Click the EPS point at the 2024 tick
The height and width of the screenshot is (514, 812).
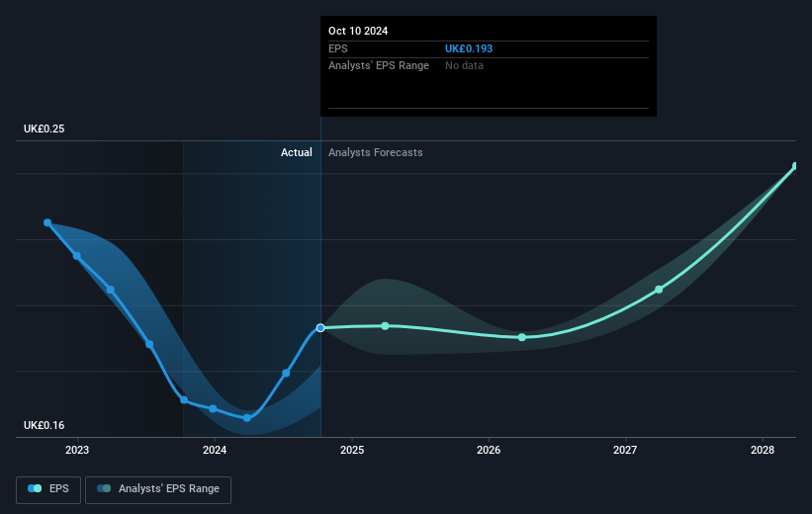(x=213, y=408)
